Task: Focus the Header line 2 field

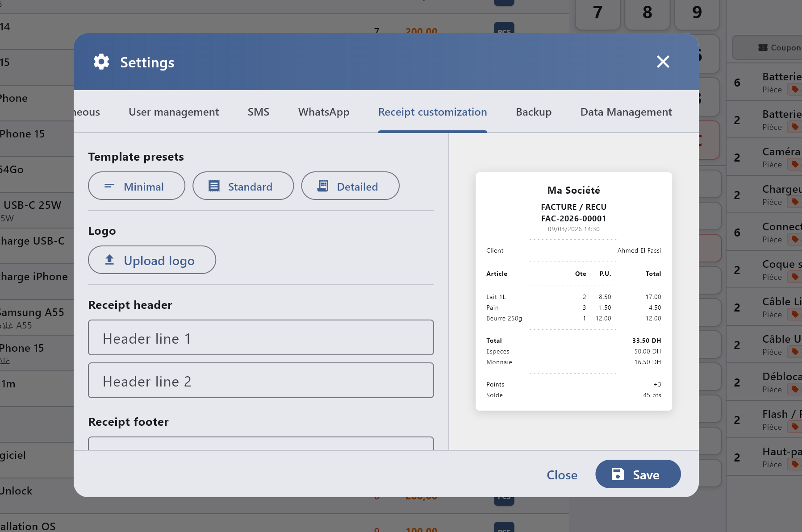Action: tap(261, 381)
